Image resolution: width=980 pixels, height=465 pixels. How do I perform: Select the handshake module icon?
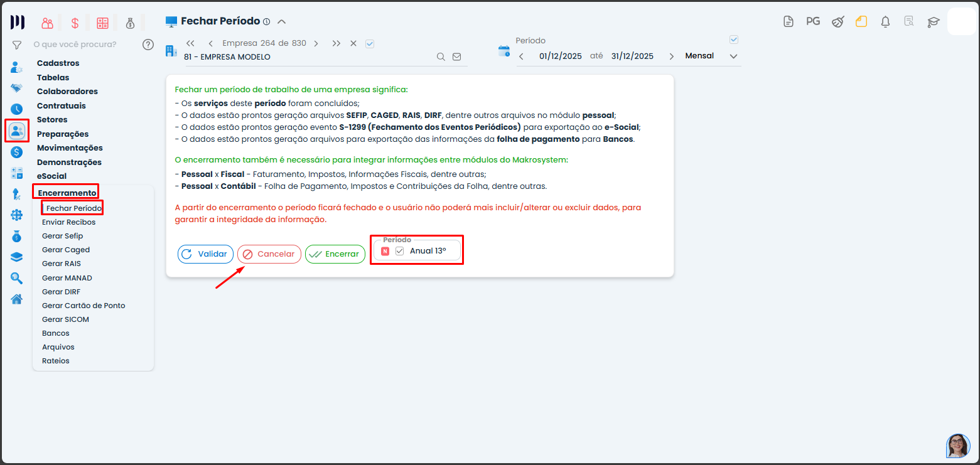[x=17, y=88]
